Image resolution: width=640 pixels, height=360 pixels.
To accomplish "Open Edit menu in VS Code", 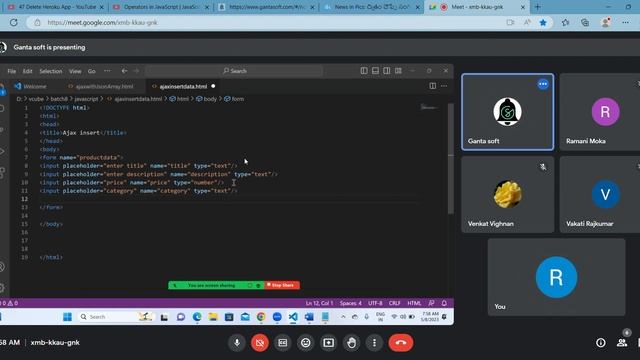I will coord(27,71).
